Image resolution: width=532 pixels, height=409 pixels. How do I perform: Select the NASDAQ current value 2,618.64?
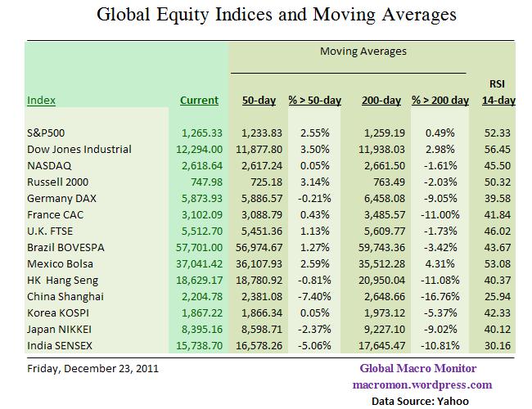[x=201, y=164]
